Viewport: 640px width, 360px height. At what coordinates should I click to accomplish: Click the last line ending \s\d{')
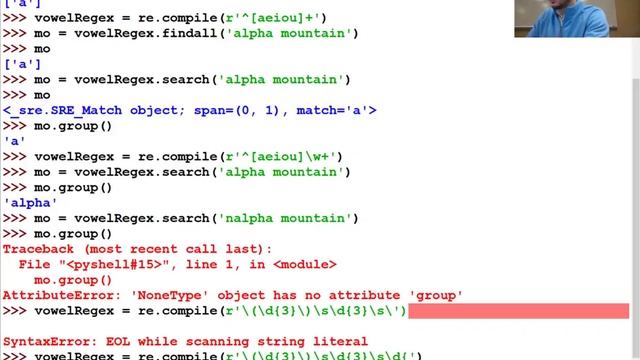click(212, 356)
